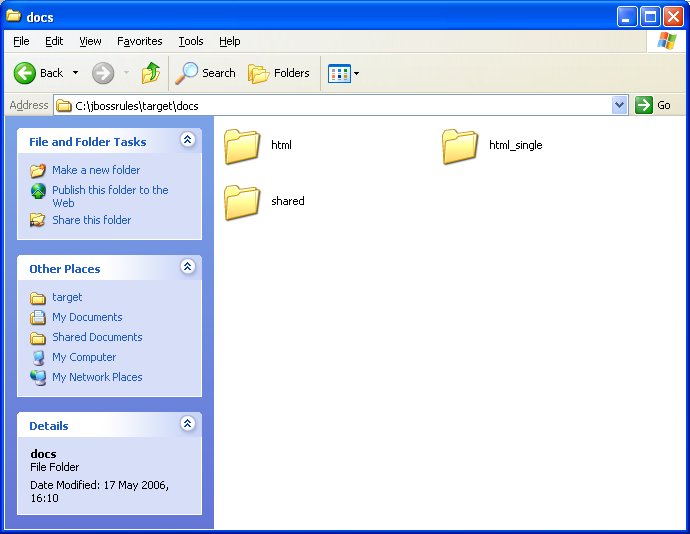
Task: Open the View menu
Action: click(x=90, y=41)
